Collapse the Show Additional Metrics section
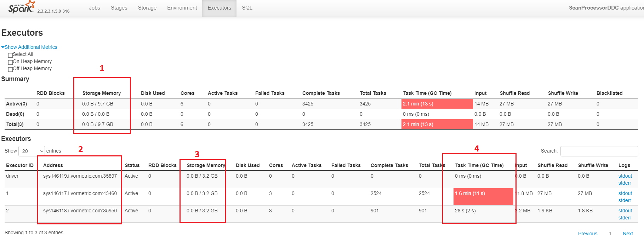Viewport: 644px width, 235px height. pos(30,47)
